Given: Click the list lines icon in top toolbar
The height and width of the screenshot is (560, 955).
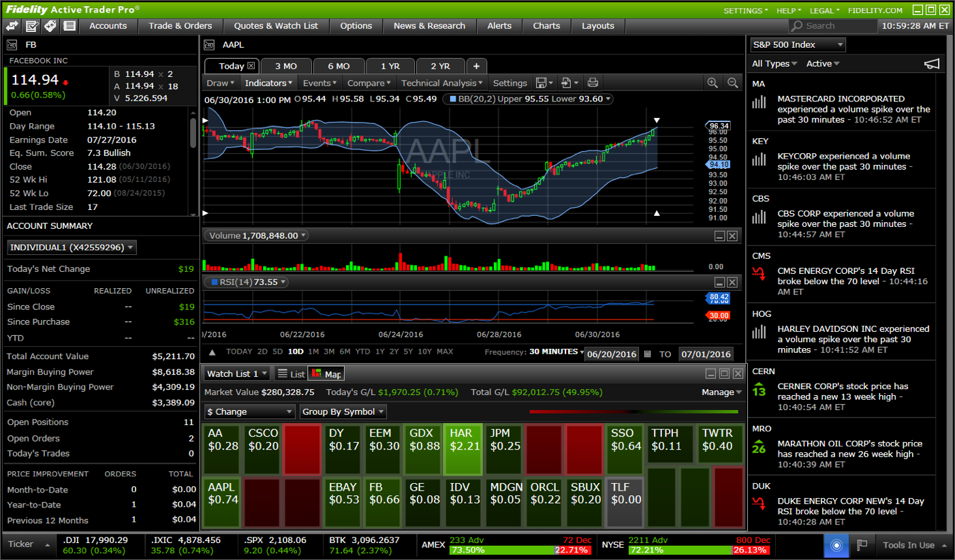Looking at the screenshot, I should (69, 26).
